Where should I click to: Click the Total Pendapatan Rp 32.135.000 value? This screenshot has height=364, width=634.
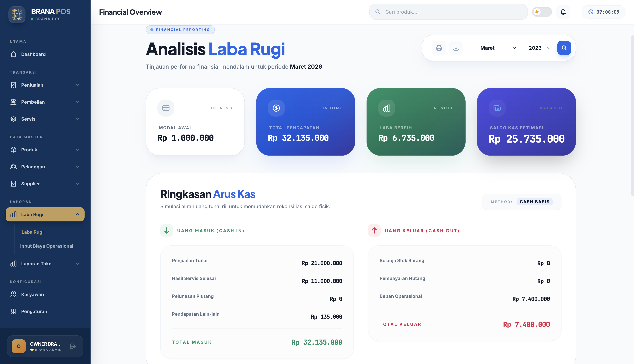pos(298,138)
